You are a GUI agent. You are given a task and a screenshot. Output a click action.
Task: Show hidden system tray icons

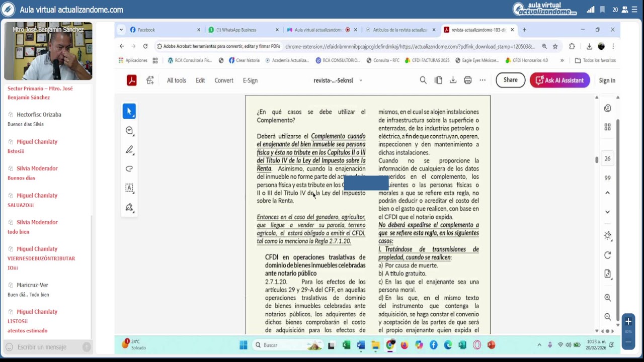tap(539, 345)
